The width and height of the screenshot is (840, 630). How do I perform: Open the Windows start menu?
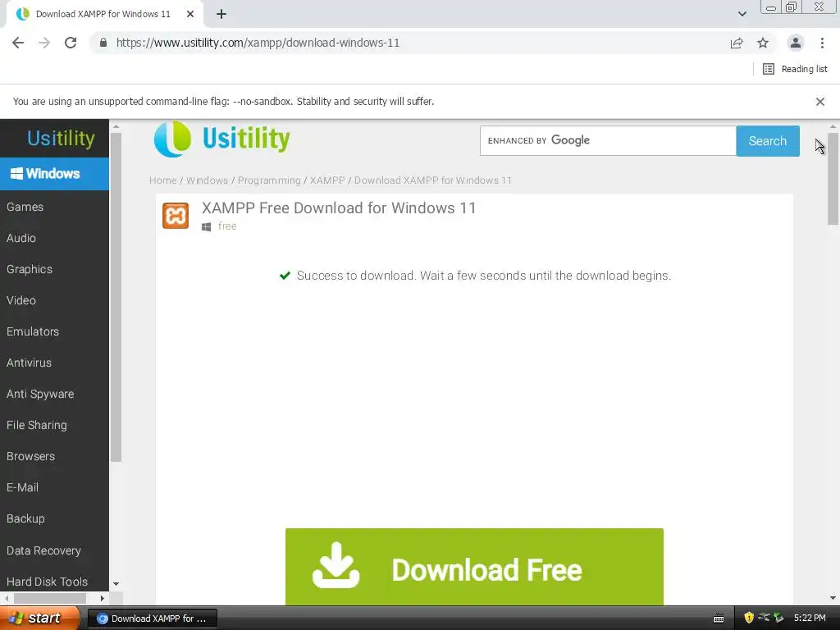[39, 619]
